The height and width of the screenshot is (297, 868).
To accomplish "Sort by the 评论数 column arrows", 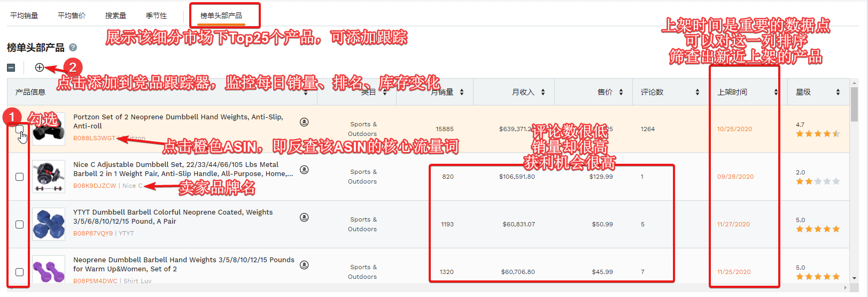I will pos(697,92).
